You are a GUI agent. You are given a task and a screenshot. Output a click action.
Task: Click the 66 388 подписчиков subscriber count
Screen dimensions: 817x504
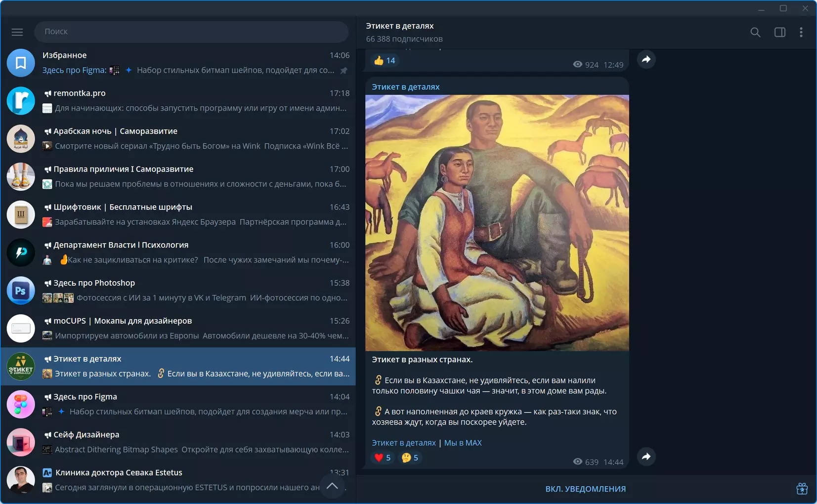pyautogui.click(x=404, y=39)
